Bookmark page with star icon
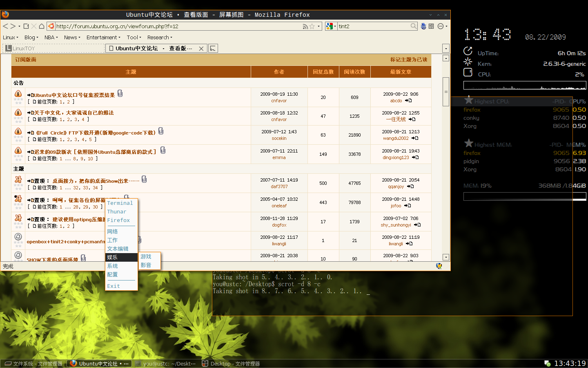Viewport: 588px width, 368px height. pos(312,26)
